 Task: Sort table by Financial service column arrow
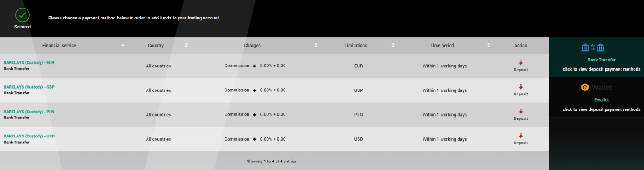click(x=123, y=45)
